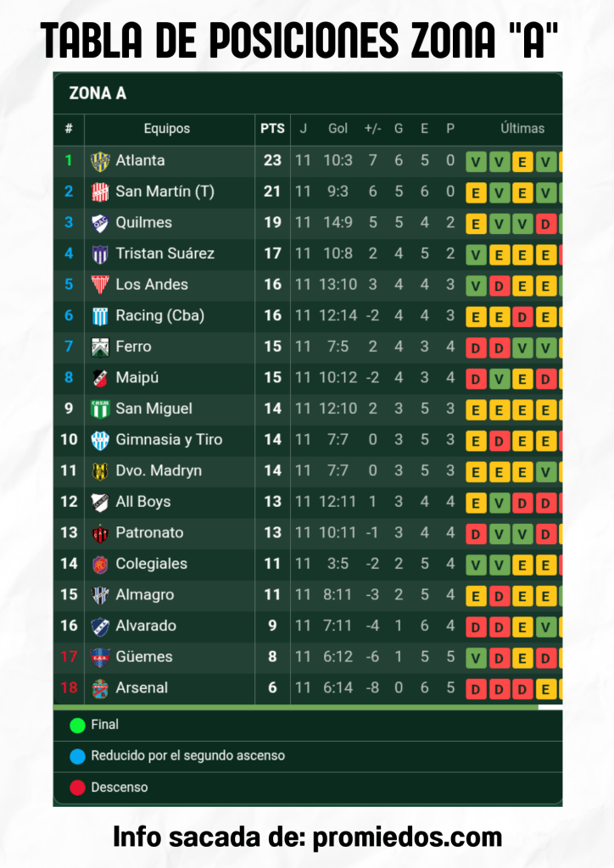The height and width of the screenshot is (868, 614).
Task: Click the Arsenal club crest
Action: (x=100, y=688)
